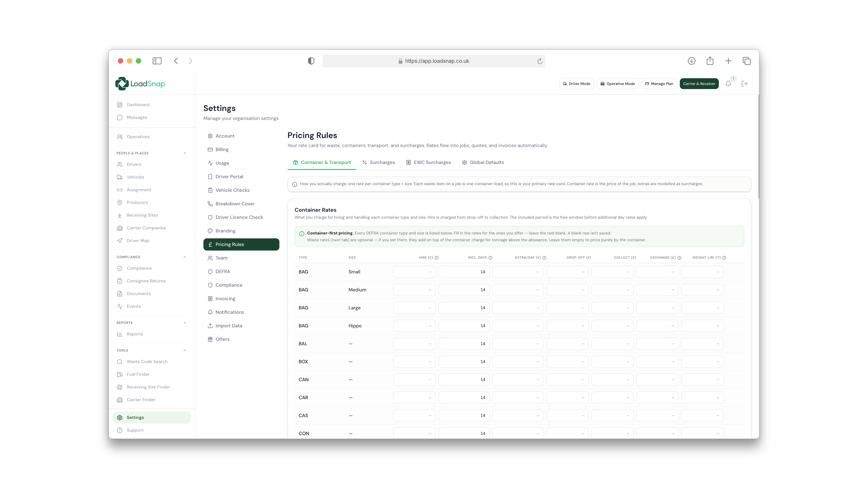Click INCL. DAYS help icon
868x488 pixels.
491,258
